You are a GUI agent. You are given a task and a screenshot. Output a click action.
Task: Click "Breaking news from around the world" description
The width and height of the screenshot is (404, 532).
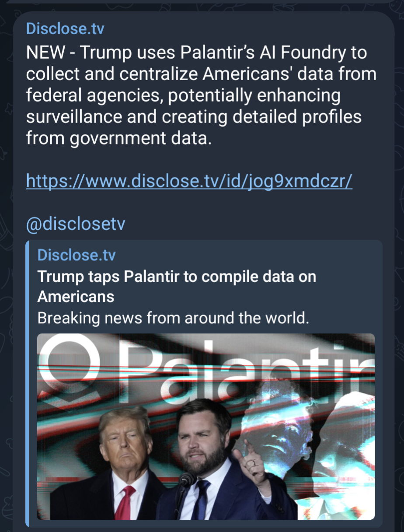coord(173,318)
